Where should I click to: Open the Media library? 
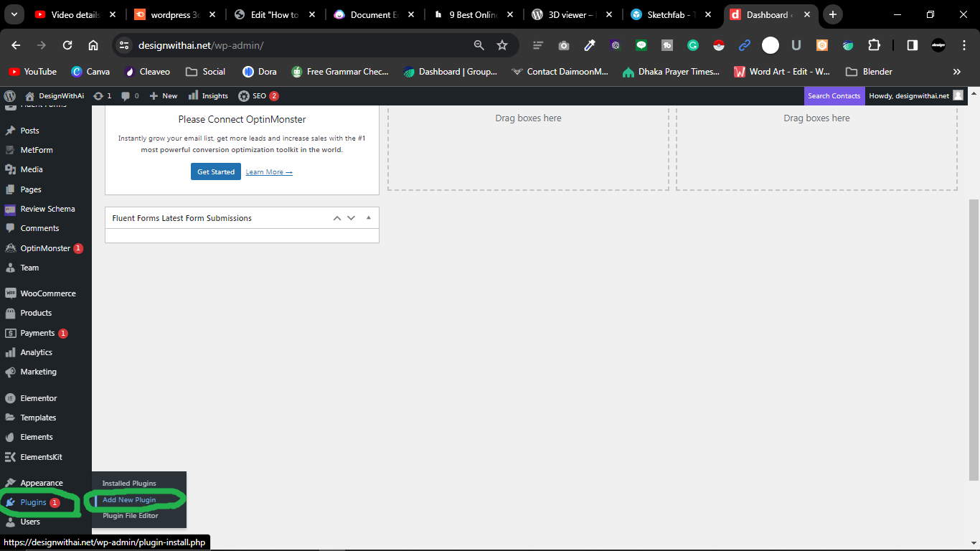tap(31, 169)
